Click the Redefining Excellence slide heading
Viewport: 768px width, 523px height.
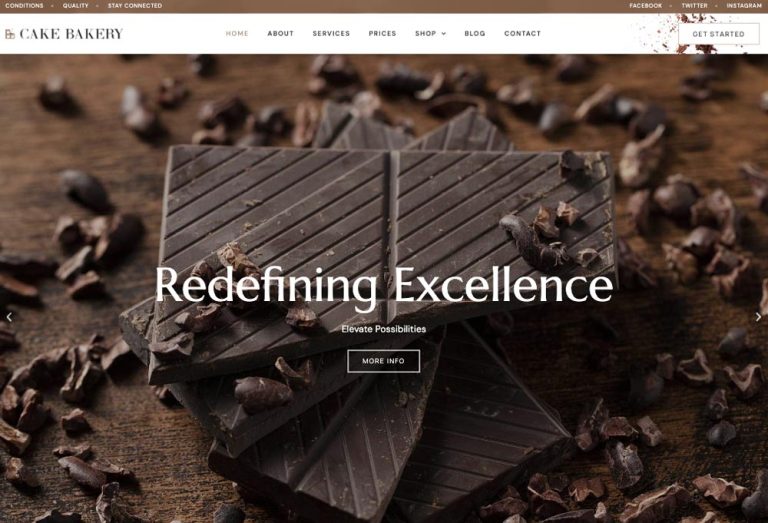(x=384, y=286)
